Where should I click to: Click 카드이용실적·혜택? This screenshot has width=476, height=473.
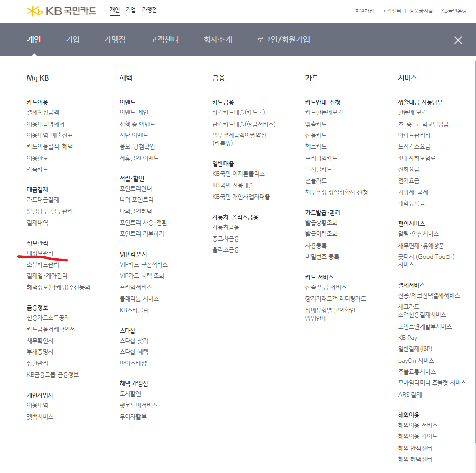[49, 146]
